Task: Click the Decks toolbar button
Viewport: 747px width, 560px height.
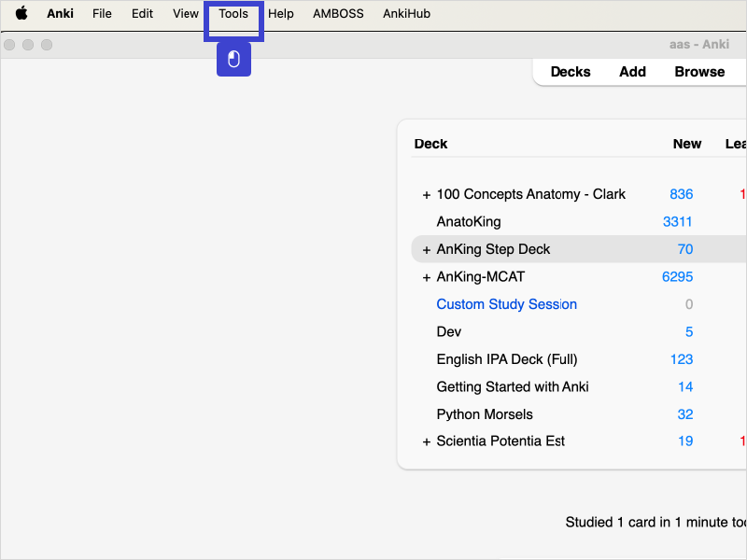Action: tap(571, 72)
